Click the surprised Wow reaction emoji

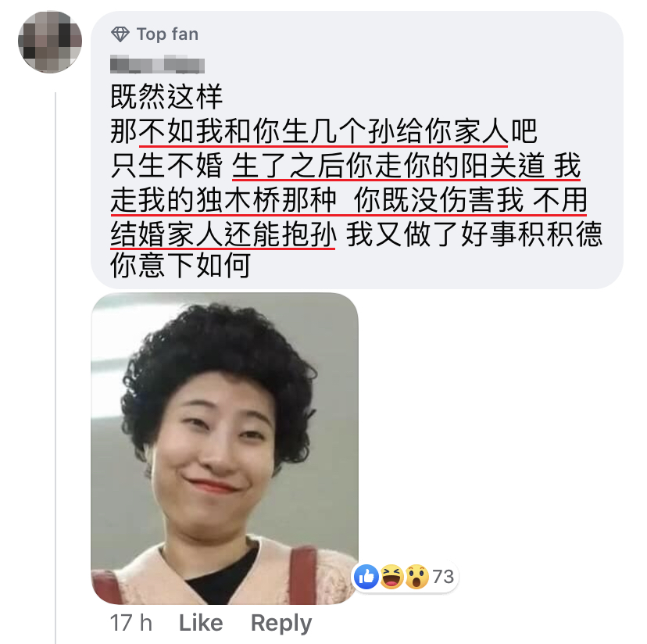pyautogui.click(x=417, y=576)
